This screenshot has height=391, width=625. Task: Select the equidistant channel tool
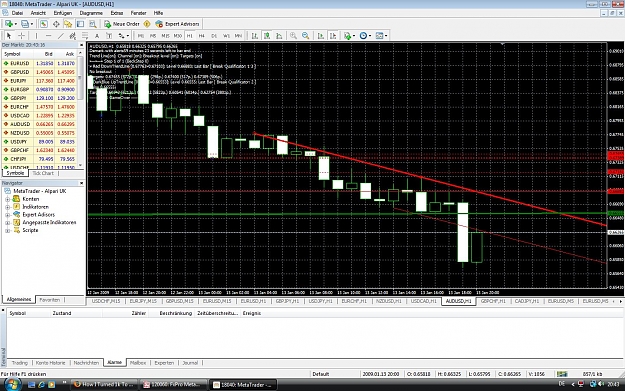[x=73, y=36]
